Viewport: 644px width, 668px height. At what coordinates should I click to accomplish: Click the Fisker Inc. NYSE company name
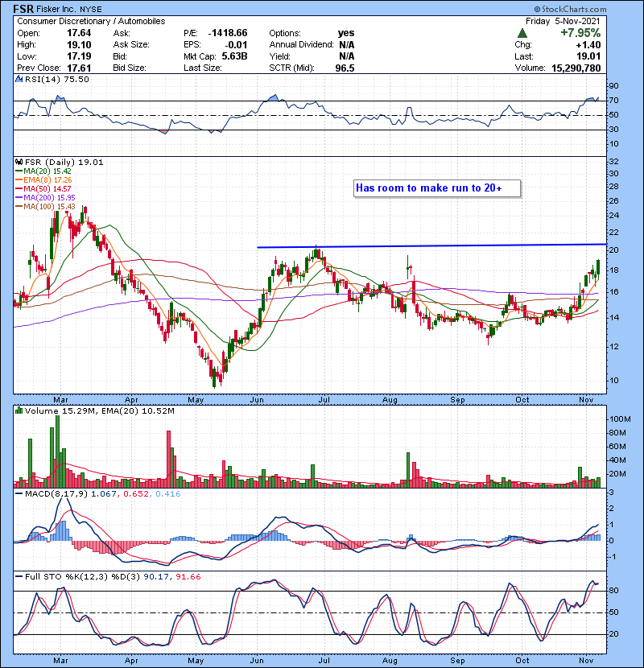pos(70,9)
